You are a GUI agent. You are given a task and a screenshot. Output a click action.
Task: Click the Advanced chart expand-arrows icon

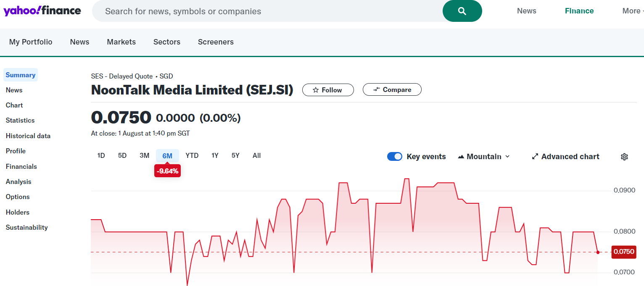(x=535, y=157)
